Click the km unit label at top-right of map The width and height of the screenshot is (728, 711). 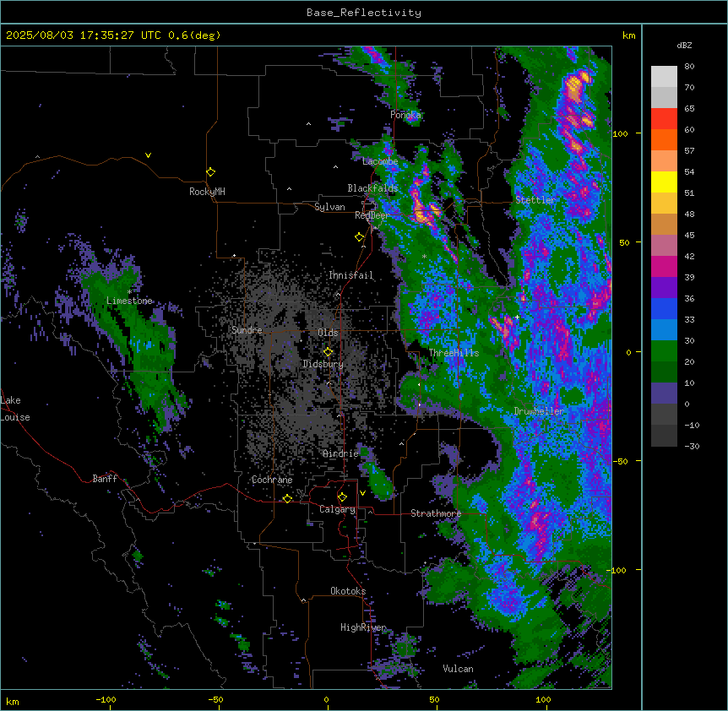coord(628,35)
